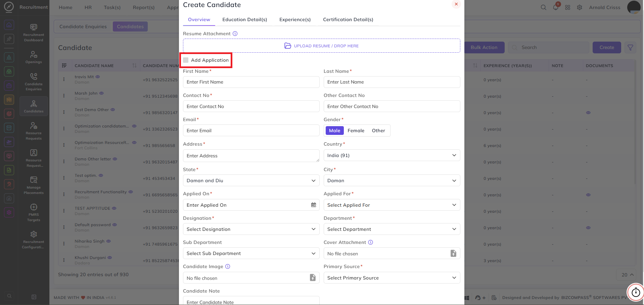
Task: Switch to the Overview tab
Action: tap(199, 19)
